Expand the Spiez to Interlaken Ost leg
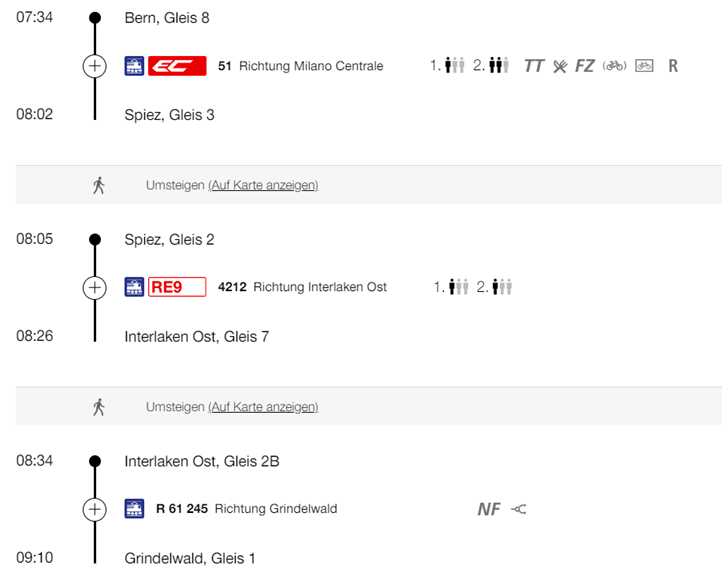Viewport: 722px width, 580px height. [94, 288]
